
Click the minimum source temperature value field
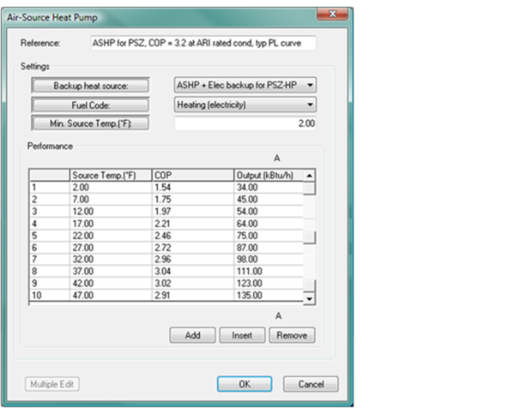tap(245, 123)
